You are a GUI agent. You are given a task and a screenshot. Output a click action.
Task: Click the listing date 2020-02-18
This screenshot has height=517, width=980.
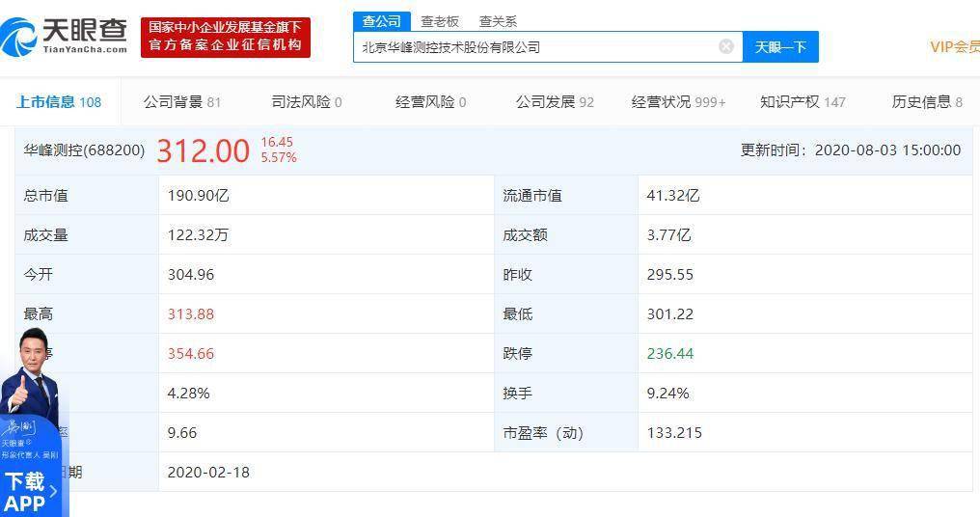[208, 472]
